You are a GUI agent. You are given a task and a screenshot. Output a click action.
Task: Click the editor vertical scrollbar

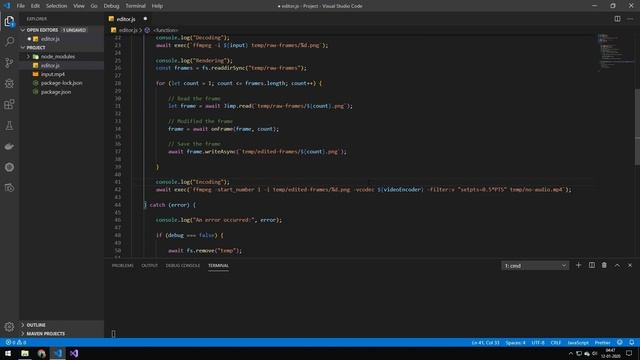point(637,127)
